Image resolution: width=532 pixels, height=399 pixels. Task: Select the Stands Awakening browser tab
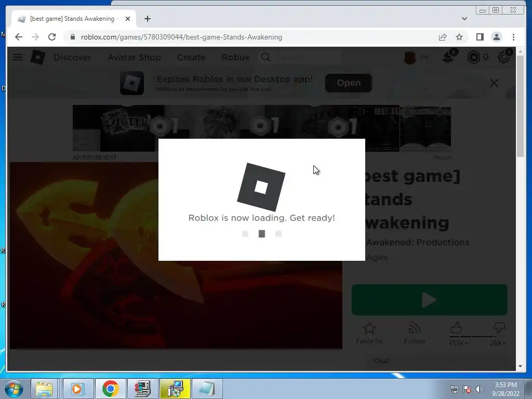coord(74,19)
